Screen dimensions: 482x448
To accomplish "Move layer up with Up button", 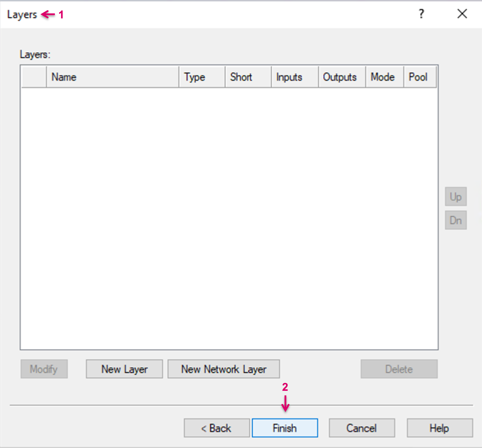I will 456,196.
